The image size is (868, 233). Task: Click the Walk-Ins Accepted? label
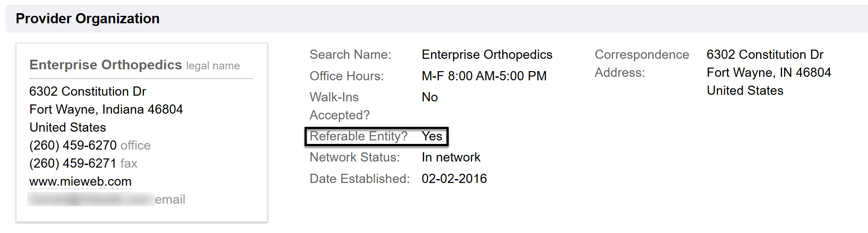pyautogui.click(x=339, y=106)
